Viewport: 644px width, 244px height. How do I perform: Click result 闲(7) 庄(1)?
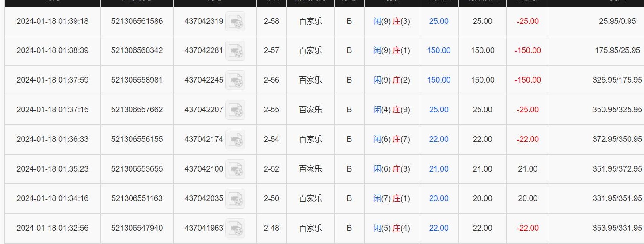pyautogui.click(x=392, y=198)
